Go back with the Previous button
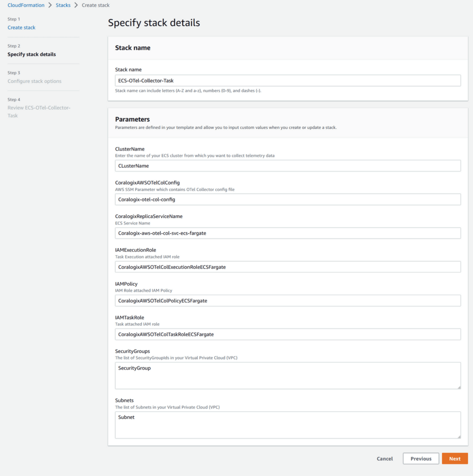This screenshot has height=476, width=473. pos(421,458)
